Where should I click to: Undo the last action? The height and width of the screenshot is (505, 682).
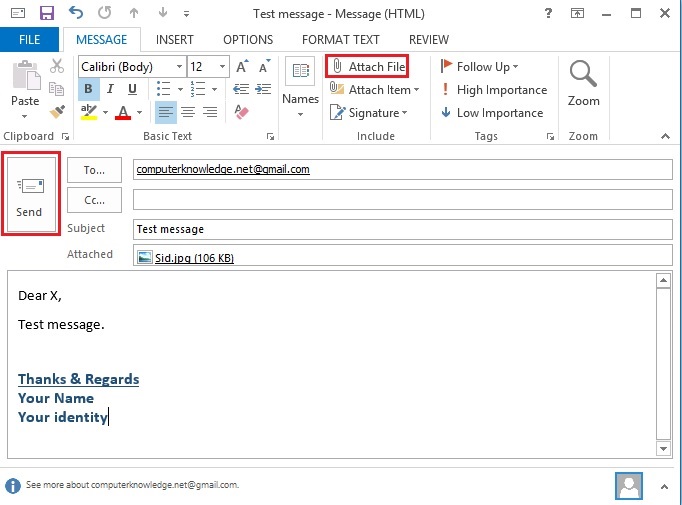[76, 13]
